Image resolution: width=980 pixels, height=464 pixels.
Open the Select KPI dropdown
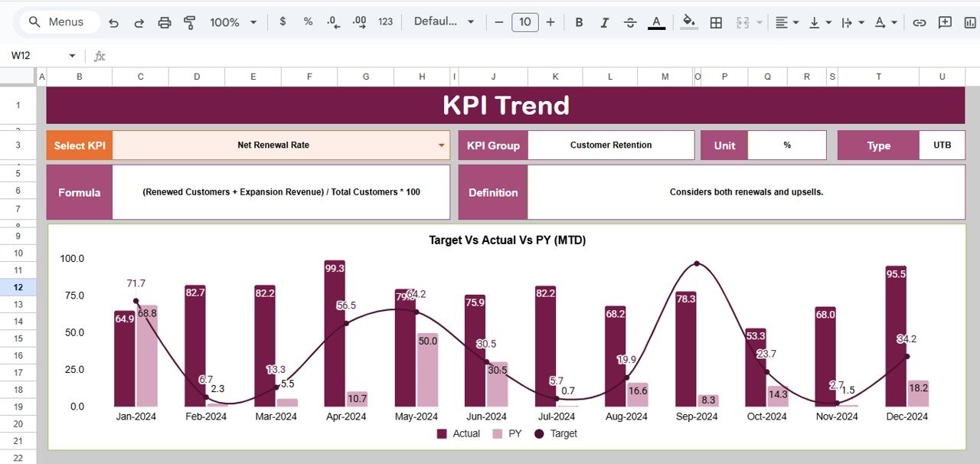pyautogui.click(x=442, y=145)
